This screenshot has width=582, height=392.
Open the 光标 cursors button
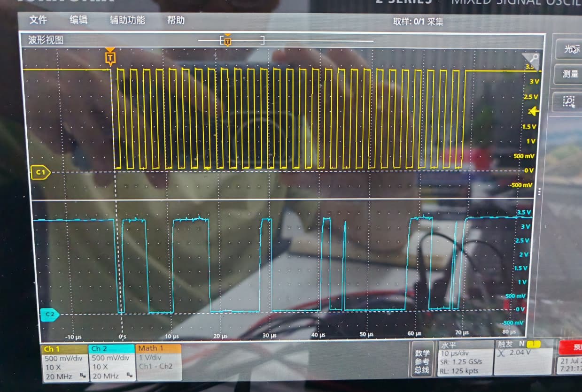click(x=569, y=49)
